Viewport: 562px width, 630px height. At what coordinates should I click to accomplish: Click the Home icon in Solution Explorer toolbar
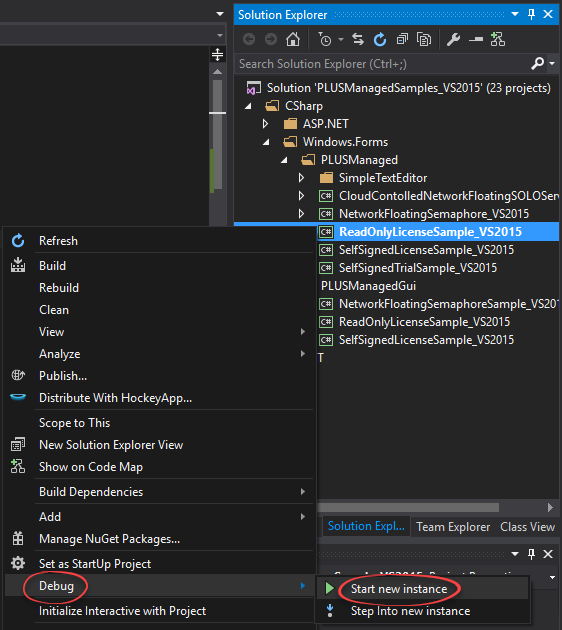tap(293, 39)
